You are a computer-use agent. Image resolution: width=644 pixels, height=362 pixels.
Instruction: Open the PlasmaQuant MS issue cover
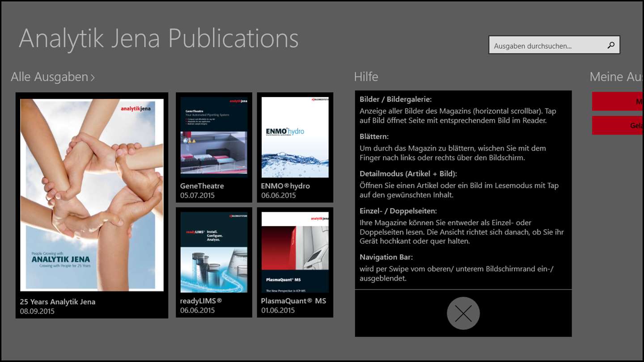tap(295, 252)
